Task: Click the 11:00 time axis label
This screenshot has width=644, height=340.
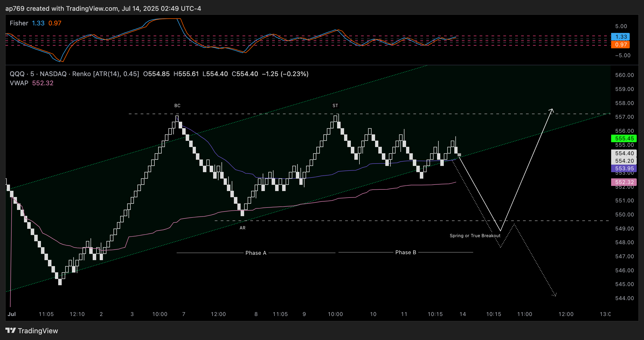Action: click(525, 314)
